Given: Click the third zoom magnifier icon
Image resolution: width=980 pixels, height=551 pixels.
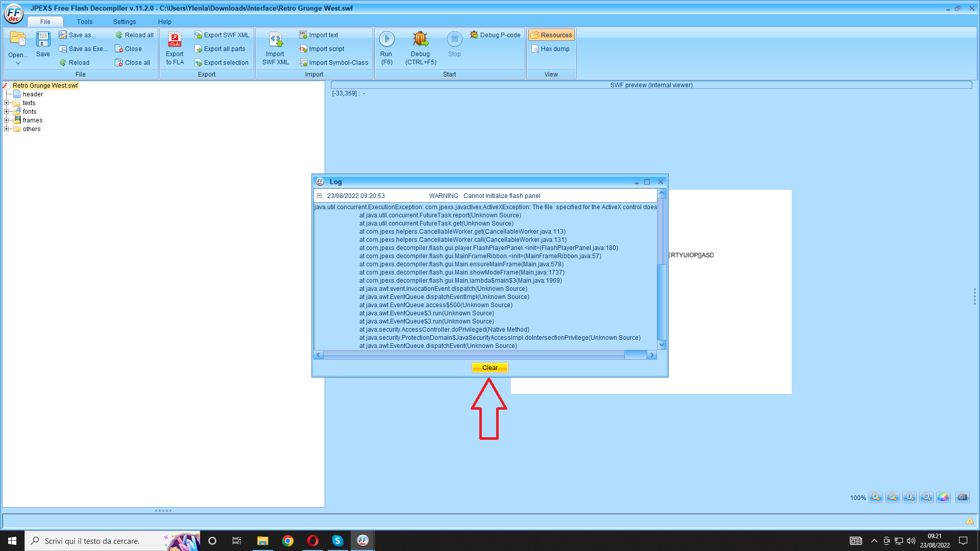Looking at the screenshot, I should click(x=910, y=497).
